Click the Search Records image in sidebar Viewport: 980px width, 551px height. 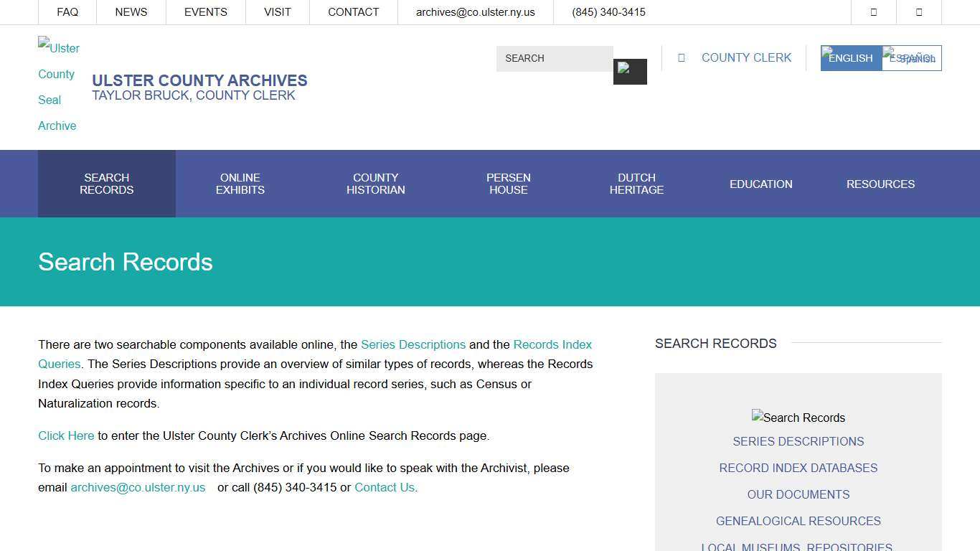[798, 418]
